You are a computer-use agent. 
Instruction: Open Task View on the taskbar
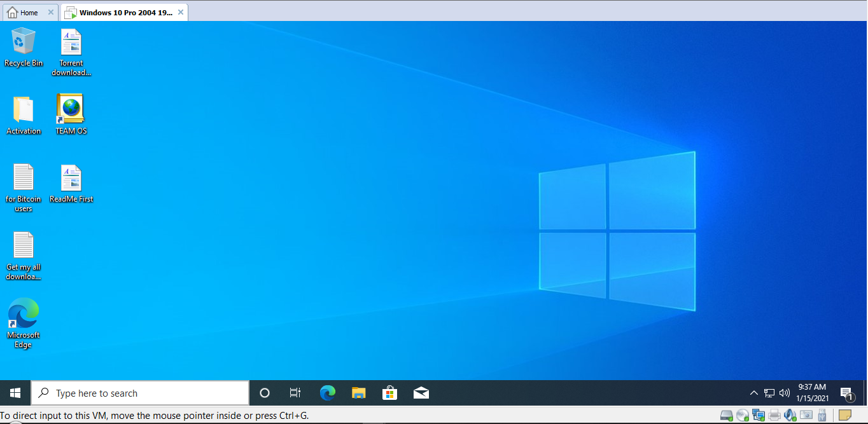pos(295,393)
